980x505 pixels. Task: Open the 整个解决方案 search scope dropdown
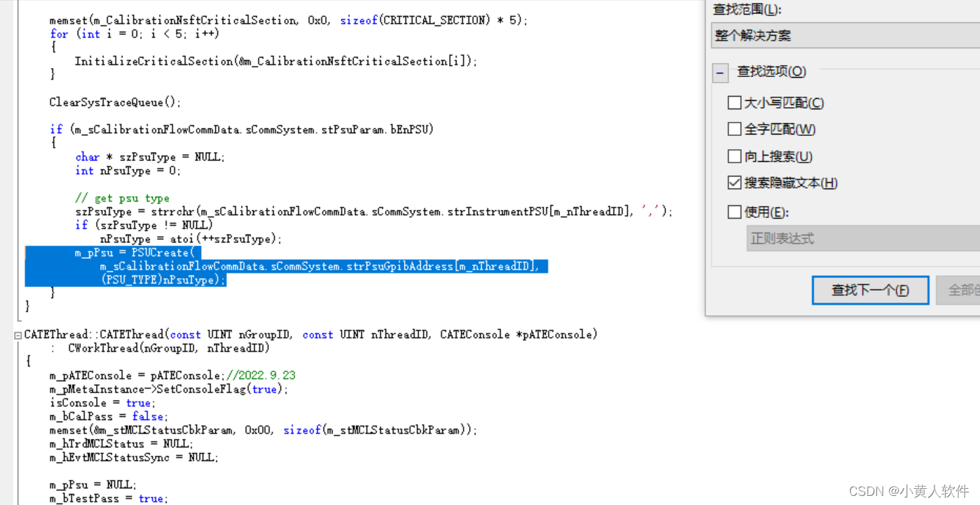click(846, 35)
